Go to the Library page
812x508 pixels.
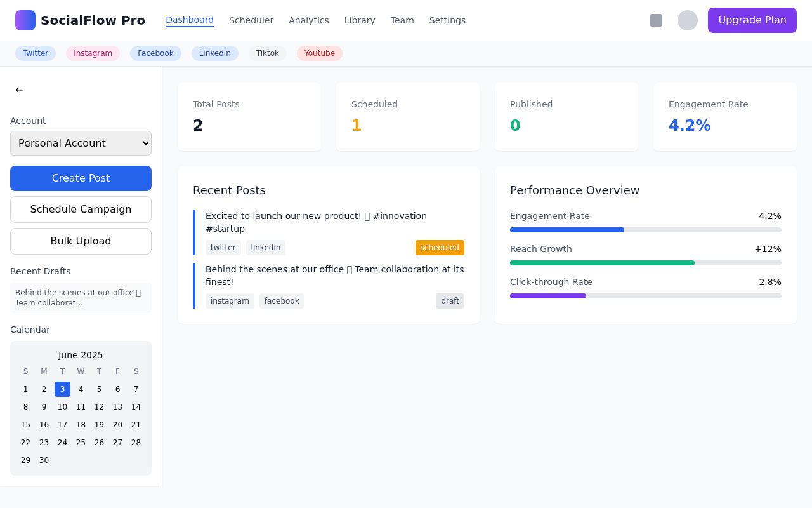click(x=360, y=20)
